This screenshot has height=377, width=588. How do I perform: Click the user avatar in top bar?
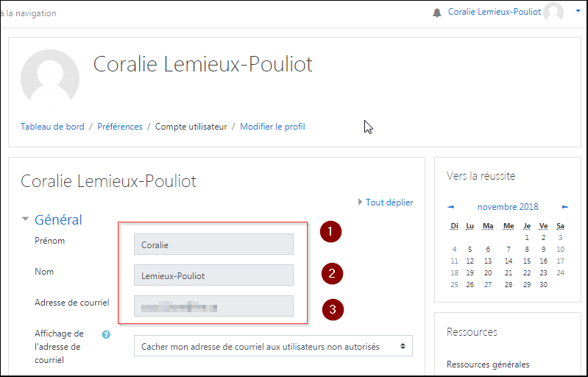pyautogui.click(x=553, y=13)
